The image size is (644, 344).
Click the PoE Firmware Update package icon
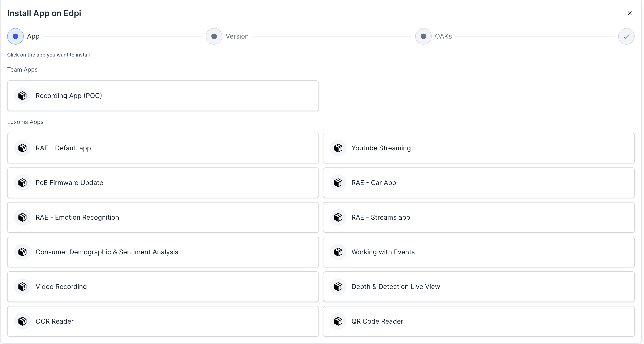click(22, 183)
